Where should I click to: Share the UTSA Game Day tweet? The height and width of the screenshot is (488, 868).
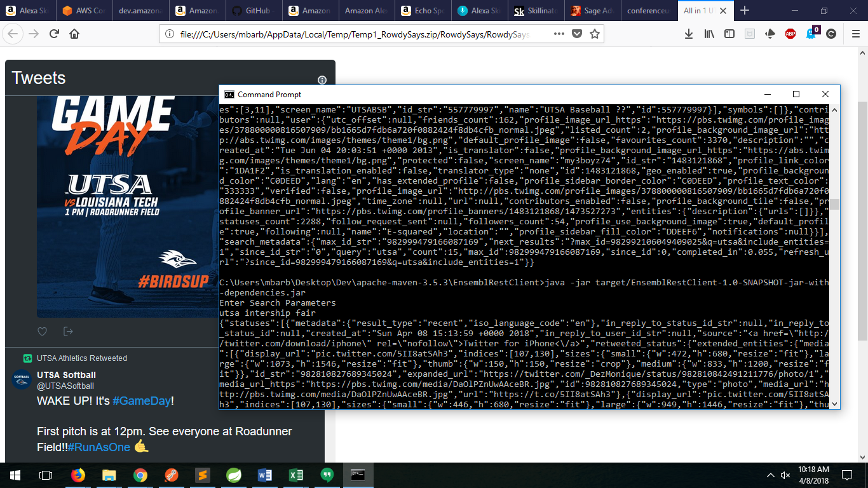(x=69, y=331)
